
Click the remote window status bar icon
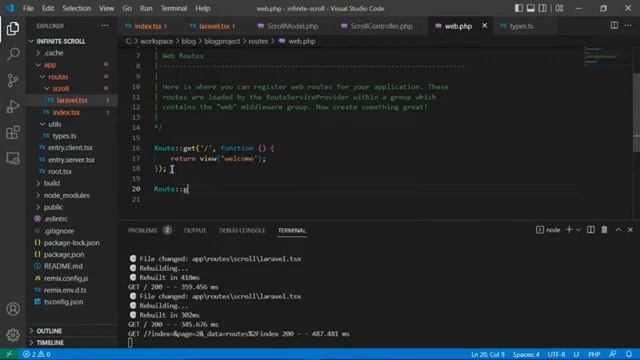click(x=9, y=354)
